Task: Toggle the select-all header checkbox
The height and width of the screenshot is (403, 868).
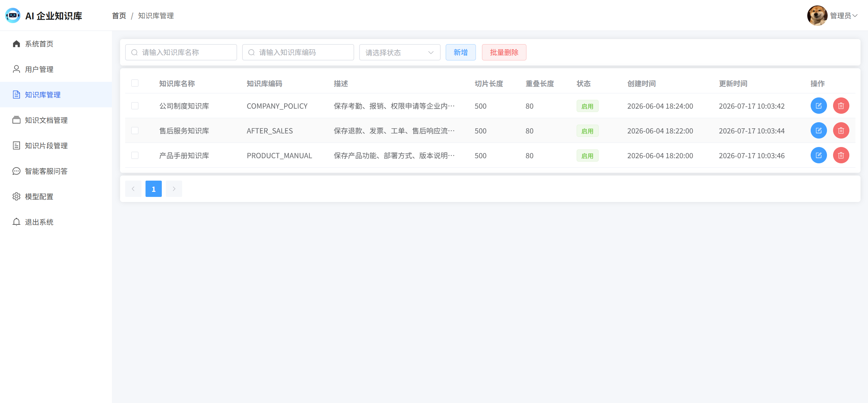Action: pyautogui.click(x=135, y=83)
